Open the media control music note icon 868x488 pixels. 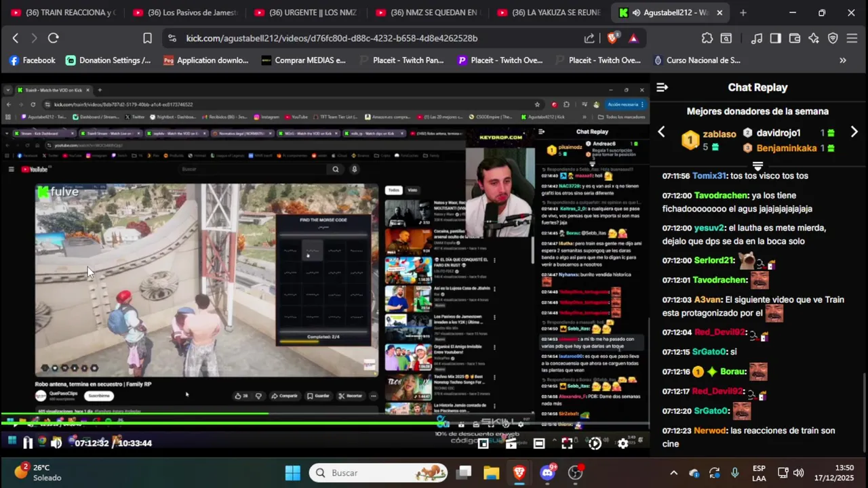(x=757, y=39)
